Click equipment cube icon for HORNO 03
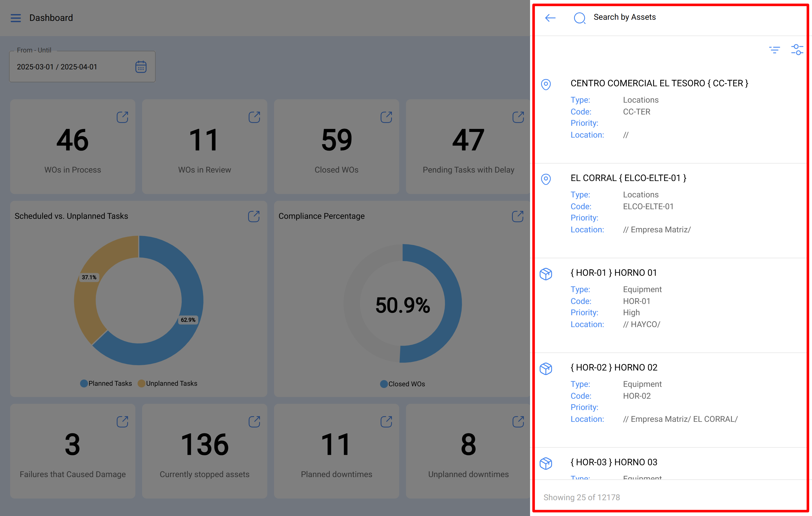This screenshot has height=516, width=812. tap(546, 463)
